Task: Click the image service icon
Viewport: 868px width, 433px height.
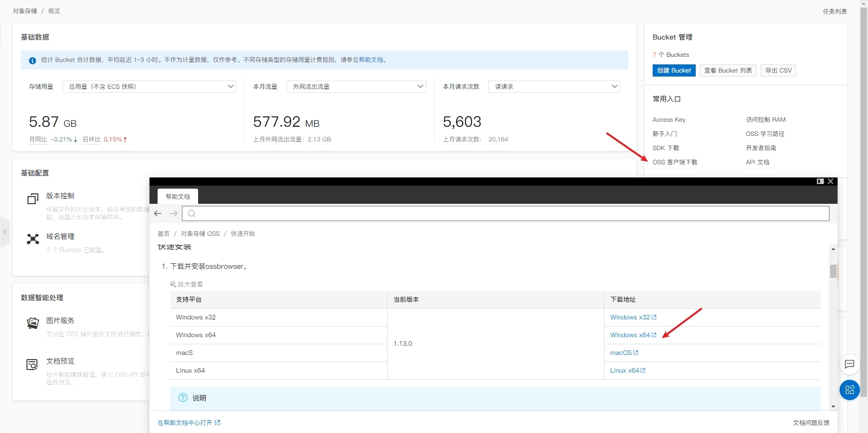Action: pos(32,323)
